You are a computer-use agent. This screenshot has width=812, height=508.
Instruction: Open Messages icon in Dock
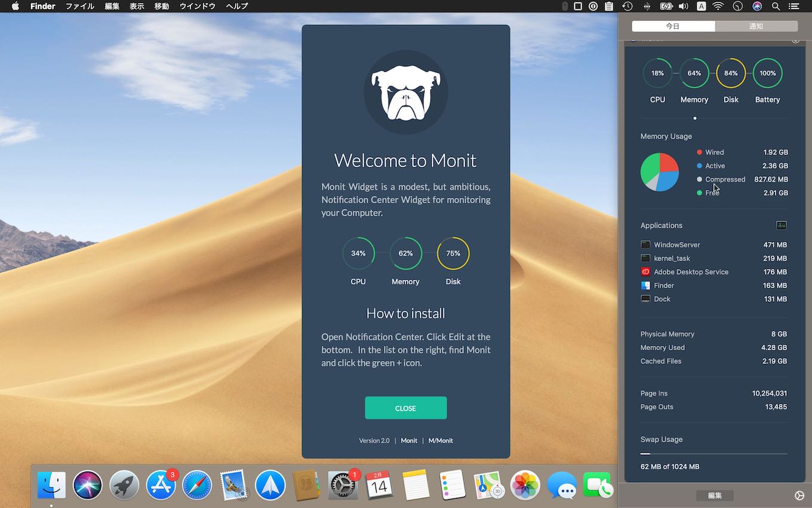click(x=562, y=485)
